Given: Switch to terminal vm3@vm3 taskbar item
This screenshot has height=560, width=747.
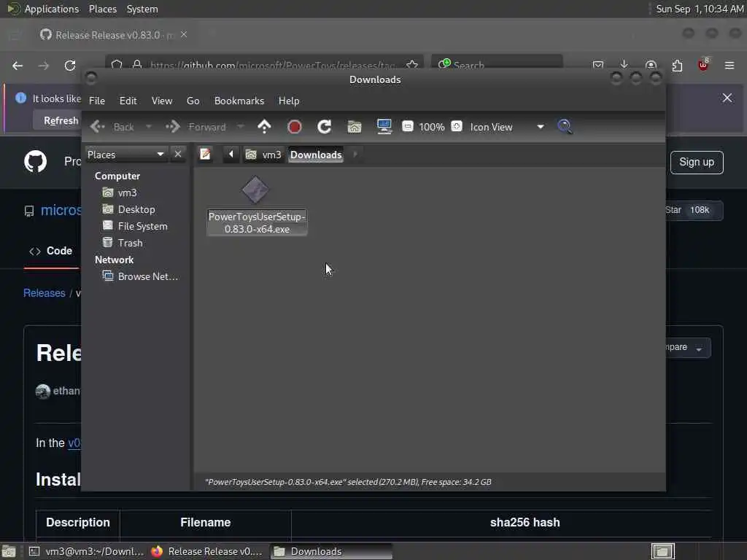Looking at the screenshot, I should pyautogui.click(x=86, y=551).
